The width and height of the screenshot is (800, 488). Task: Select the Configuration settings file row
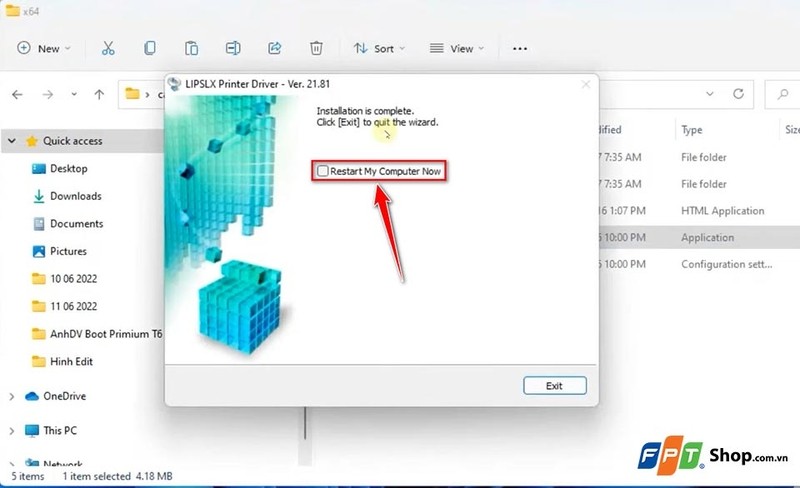pos(698,264)
